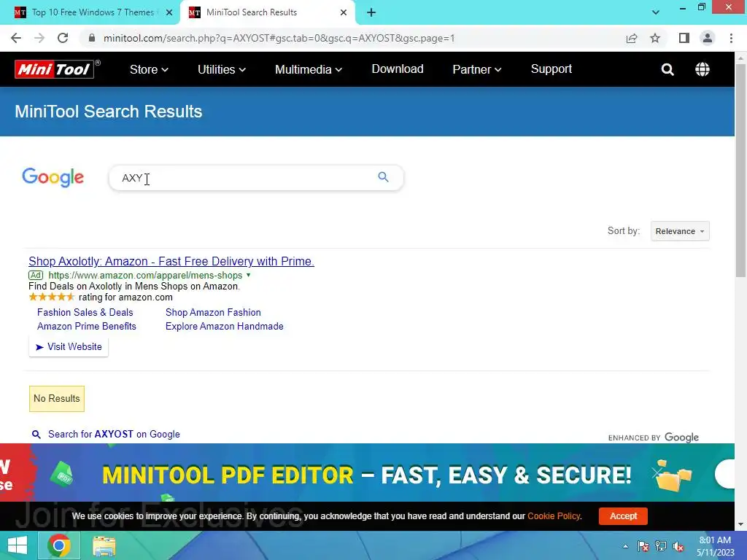Screen dimensions: 747x560
Task: Open site search magnifier in header
Action: pyautogui.click(x=667, y=69)
